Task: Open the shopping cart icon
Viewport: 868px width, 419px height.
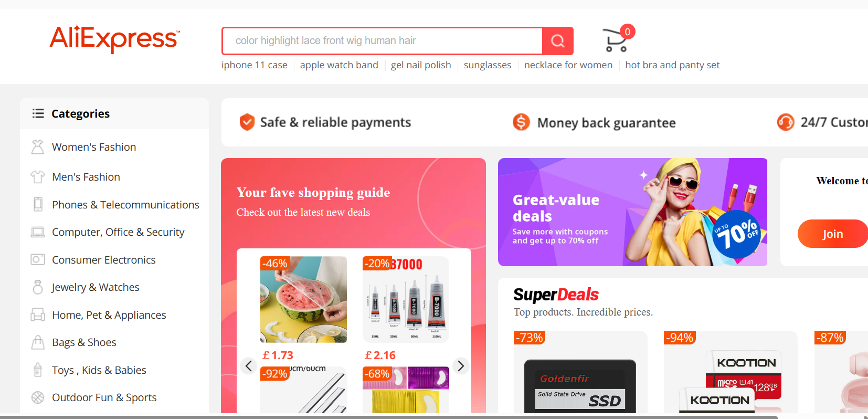Action: click(x=616, y=40)
